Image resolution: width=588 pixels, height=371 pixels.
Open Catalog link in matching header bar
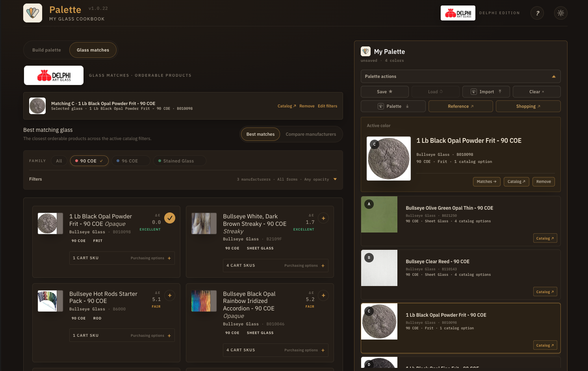[287, 106]
